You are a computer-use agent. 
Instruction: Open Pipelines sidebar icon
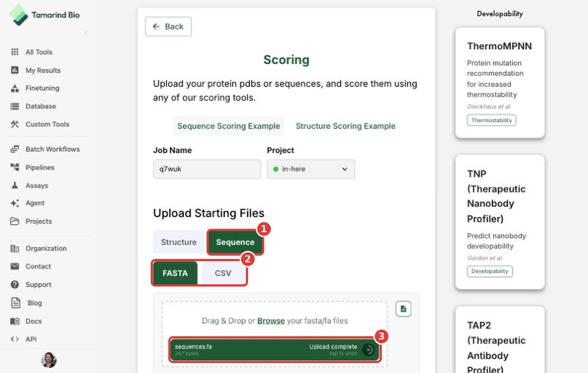pyautogui.click(x=15, y=167)
